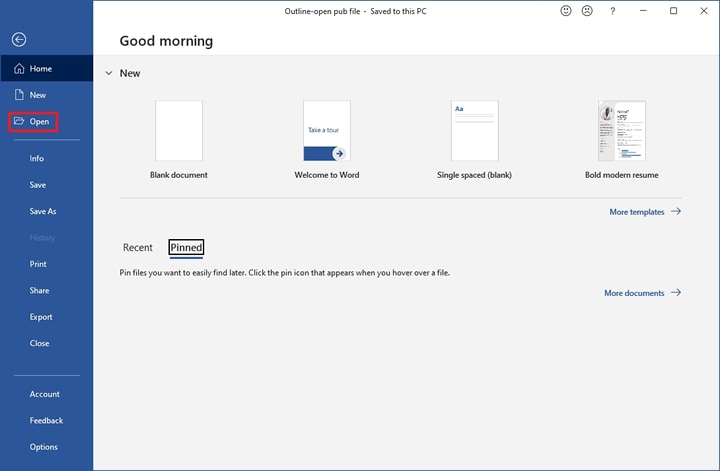Choose Single spaced (blank) template
Viewport: 720px width, 471px height.
click(474, 131)
